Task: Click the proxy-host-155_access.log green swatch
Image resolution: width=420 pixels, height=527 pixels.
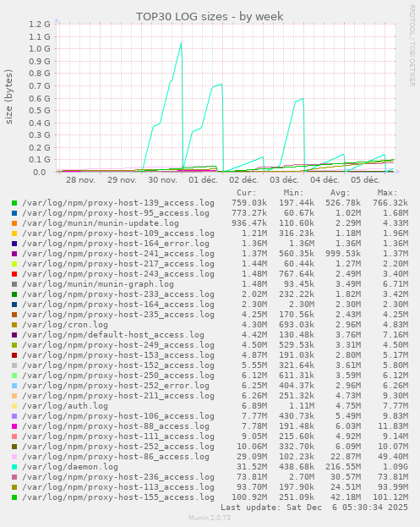Action: [x=14, y=497]
